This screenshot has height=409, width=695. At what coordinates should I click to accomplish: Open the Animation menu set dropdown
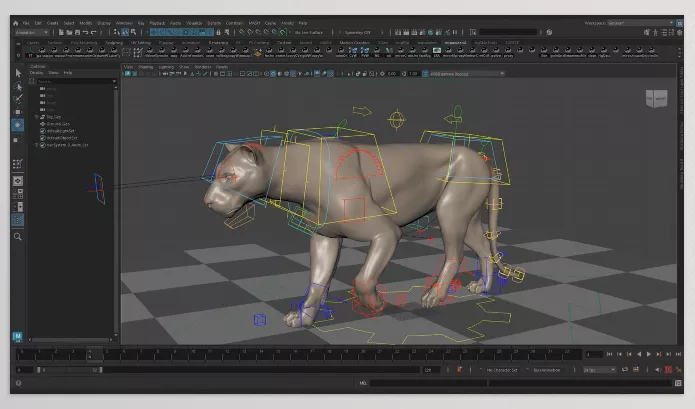[x=31, y=33]
